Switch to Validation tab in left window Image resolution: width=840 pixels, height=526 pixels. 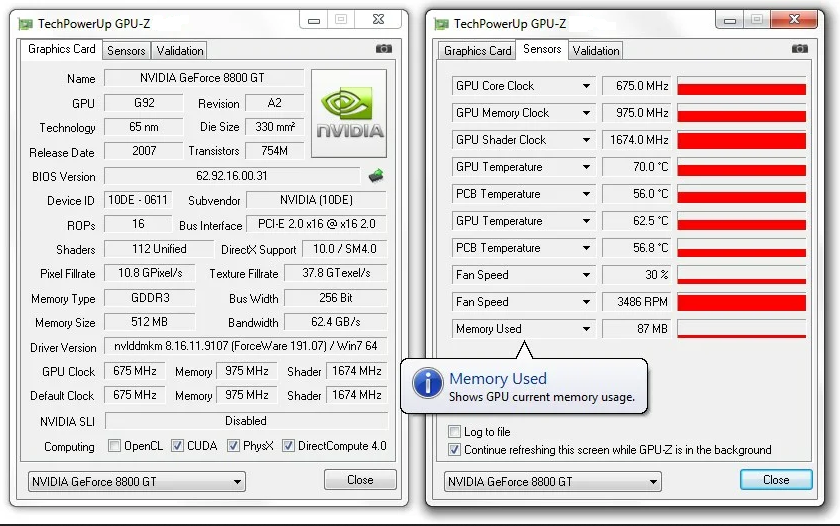point(179,51)
